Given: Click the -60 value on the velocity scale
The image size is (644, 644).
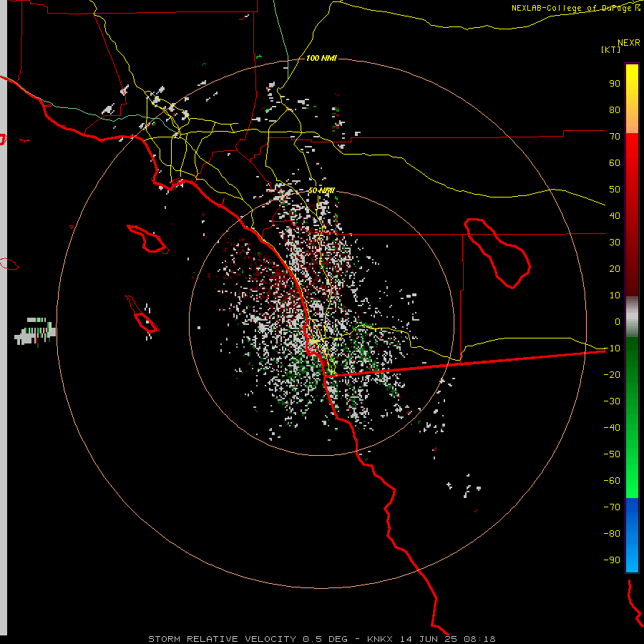Looking at the screenshot, I should pos(612,481).
